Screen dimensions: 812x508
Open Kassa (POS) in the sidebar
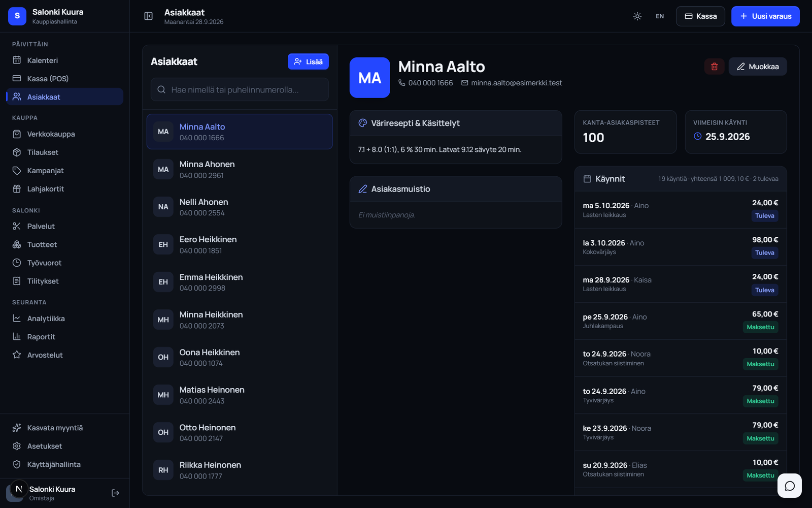(64, 78)
